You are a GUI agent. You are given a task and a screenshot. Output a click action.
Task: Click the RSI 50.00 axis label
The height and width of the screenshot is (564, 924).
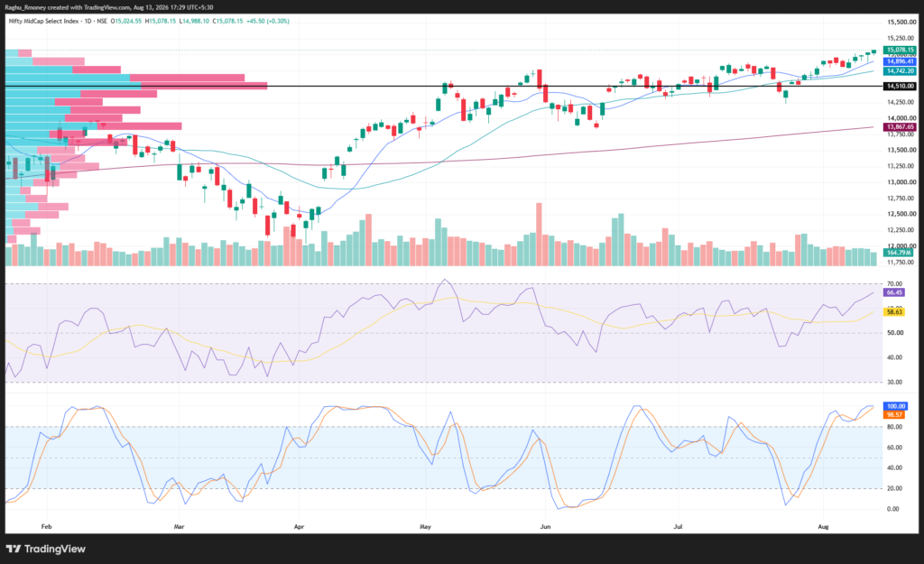pyautogui.click(x=894, y=333)
